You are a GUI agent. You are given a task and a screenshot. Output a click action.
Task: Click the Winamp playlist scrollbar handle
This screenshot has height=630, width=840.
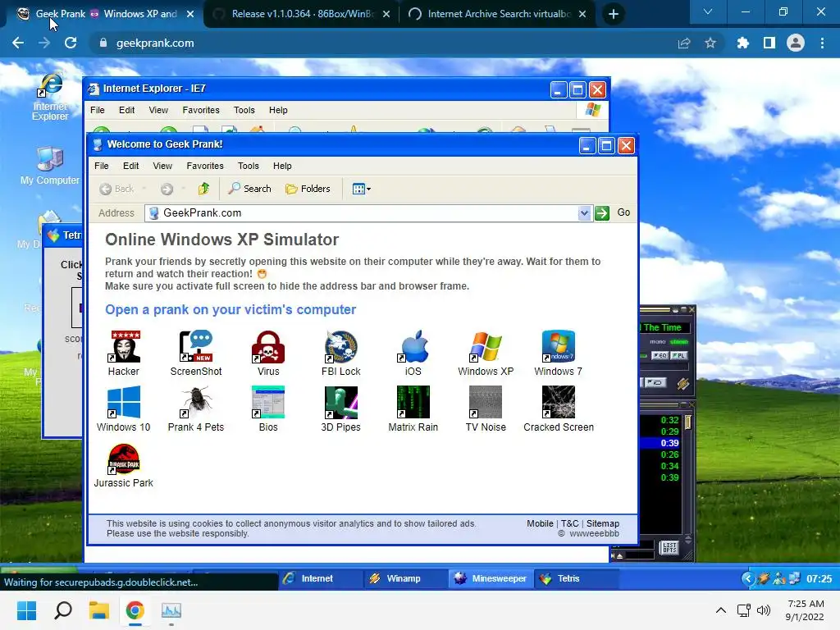coord(688,422)
